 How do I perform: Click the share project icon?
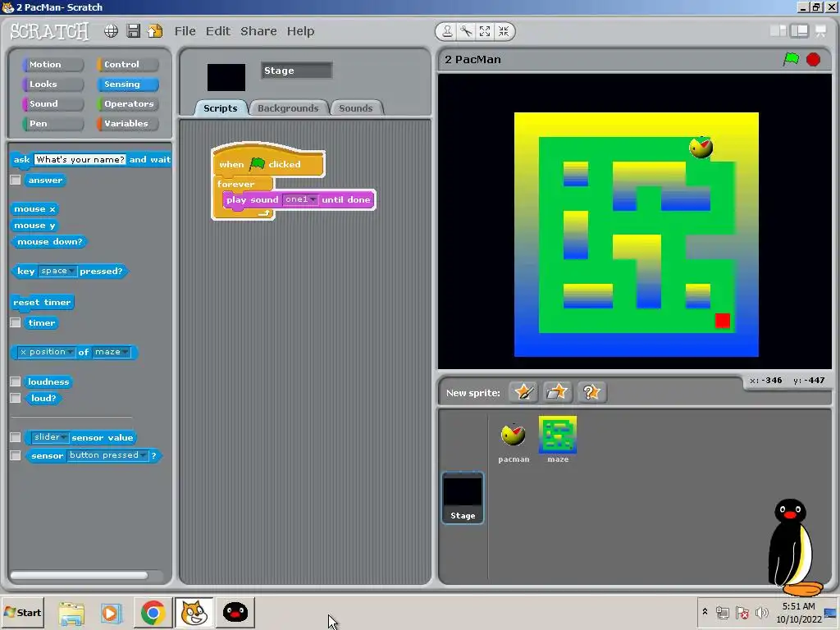point(155,31)
